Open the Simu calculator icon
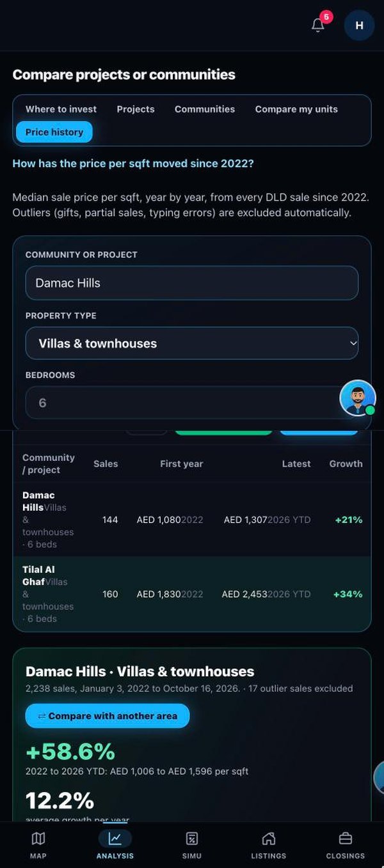This screenshot has height=868, width=384. pyautogui.click(x=191, y=839)
